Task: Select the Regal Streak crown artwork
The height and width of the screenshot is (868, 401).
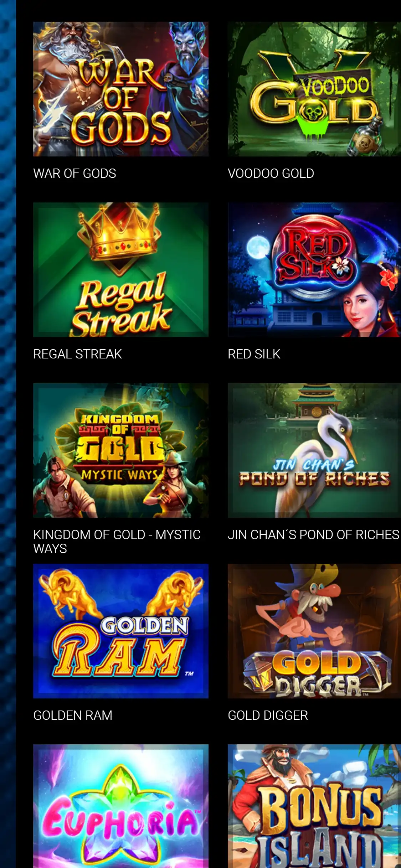Action: tap(121, 270)
